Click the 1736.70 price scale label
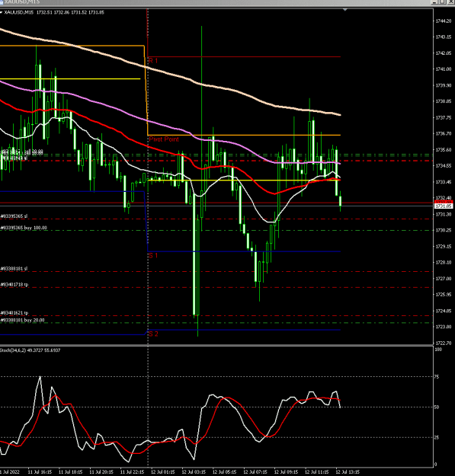455x476 pixels. (x=443, y=133)
